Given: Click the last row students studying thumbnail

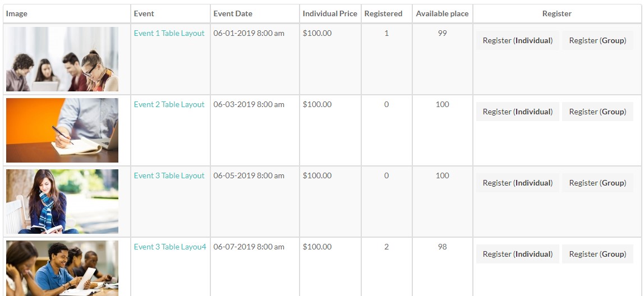Looking at the screenshot, I should coord(62,268).
